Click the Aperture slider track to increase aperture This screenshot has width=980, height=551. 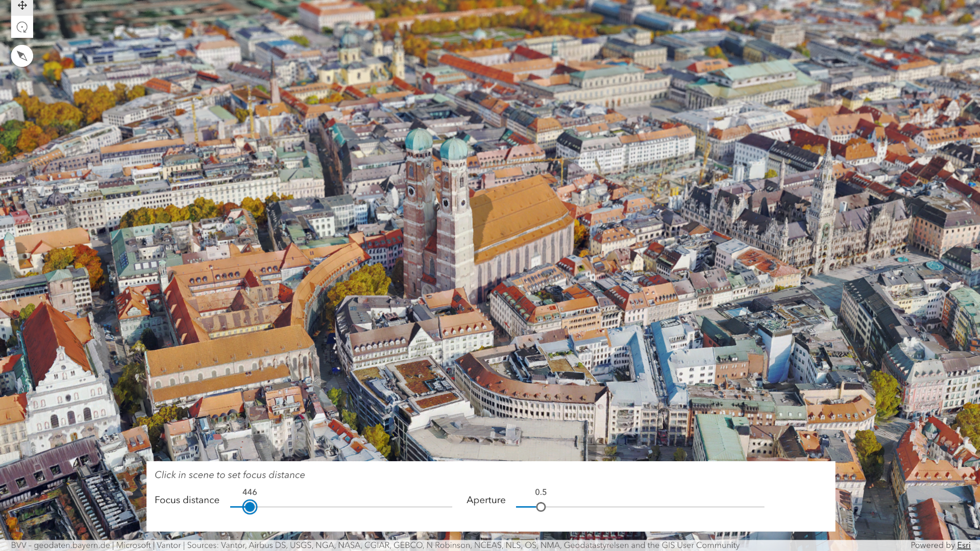pos(638,507)
